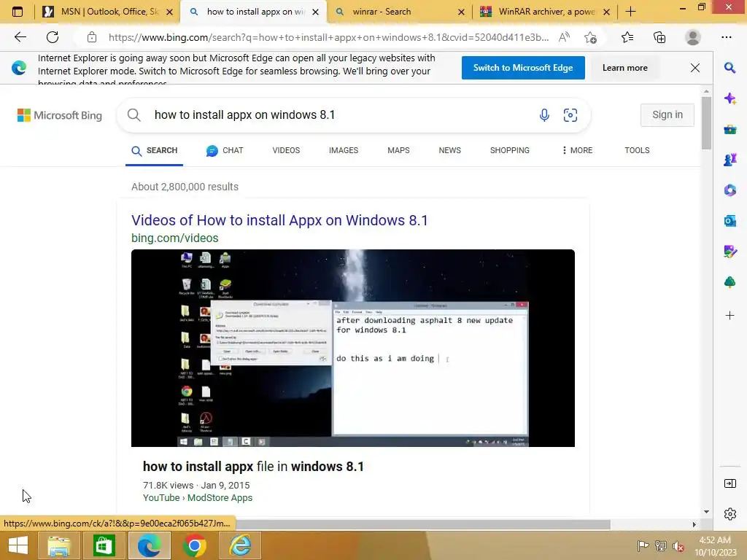Image resolution: width=747 pixels, height=560 pixels.
Task: Click the muted volume tray icon
Action: tap(678, 546)
